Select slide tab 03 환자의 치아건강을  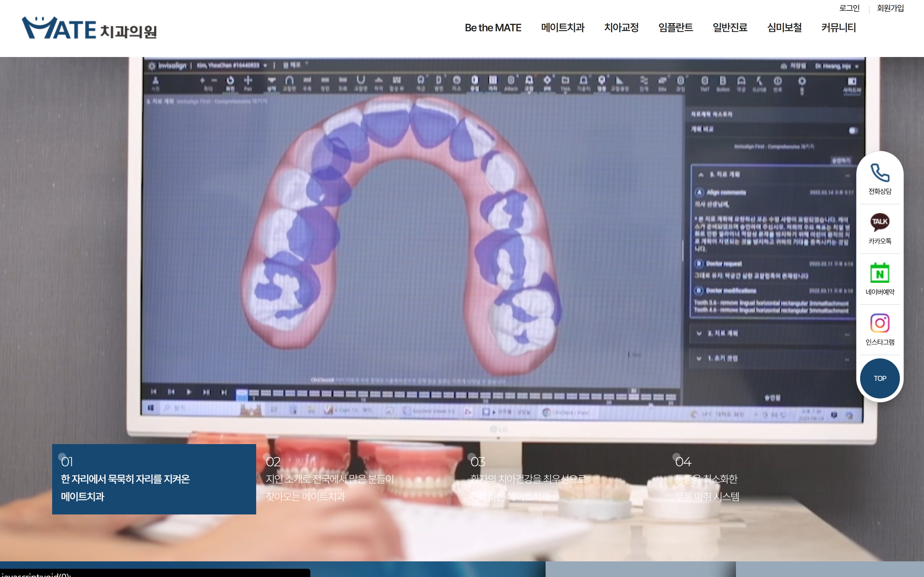coord(563,479)
